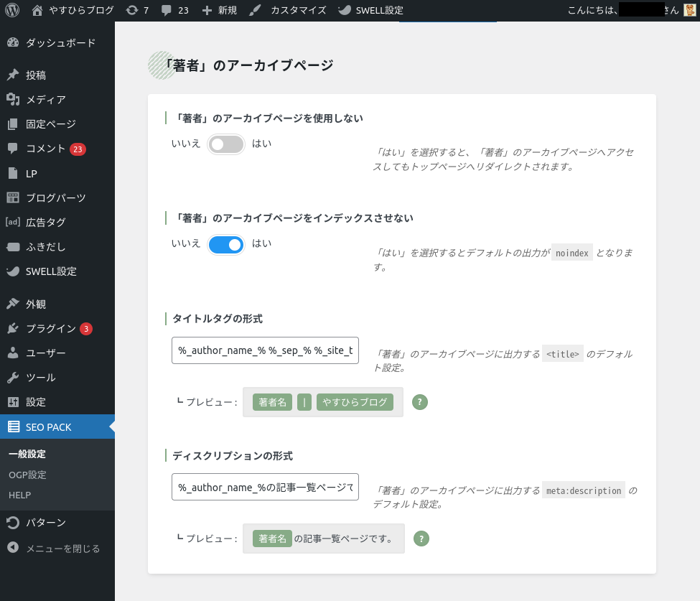Open the updates icon showing 7
Screen dimensions: 700x601
tap(137, 10)
